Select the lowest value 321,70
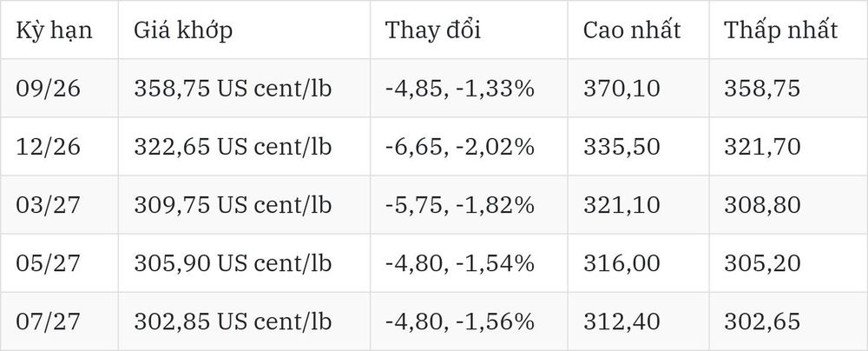Image resolution: width=868 pixels, height=351 pixels. click(762, 146)
